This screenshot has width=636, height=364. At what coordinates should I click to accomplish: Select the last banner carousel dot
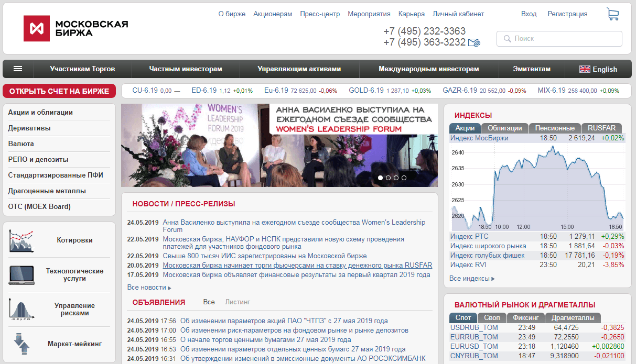click(x=404, y=178)
